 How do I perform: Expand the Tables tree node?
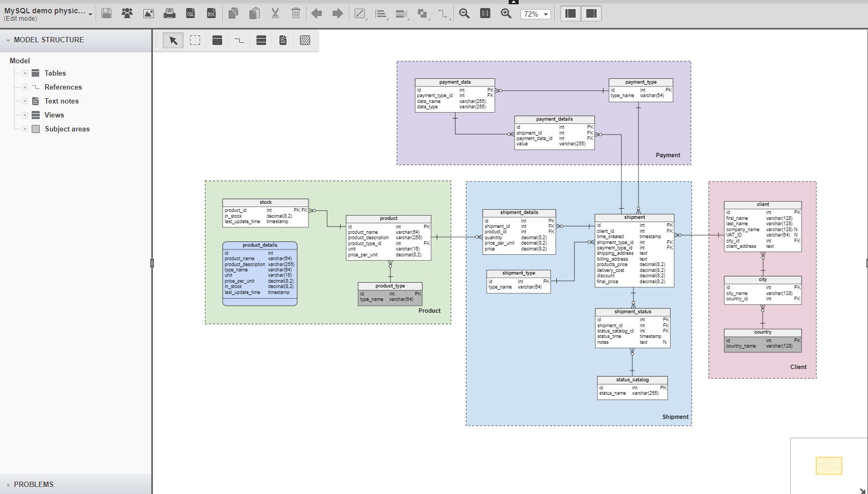click(25, 73)
